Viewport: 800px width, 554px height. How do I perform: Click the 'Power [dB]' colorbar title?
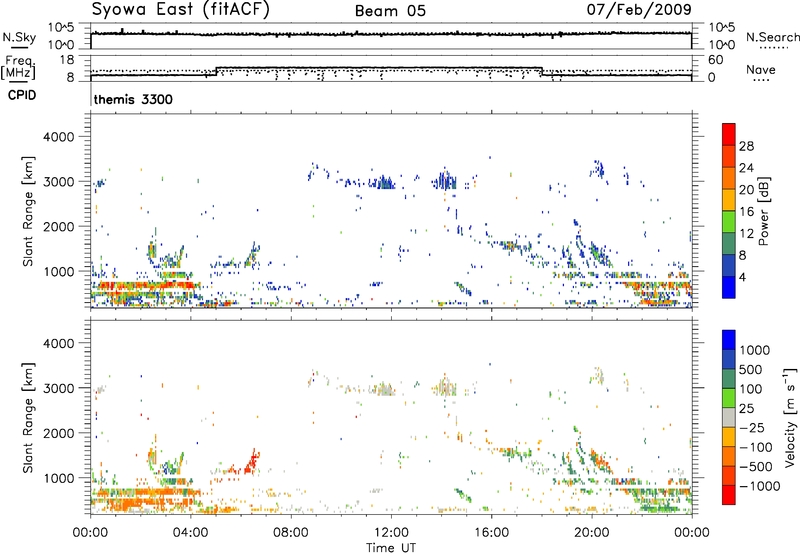pos(763,211)
